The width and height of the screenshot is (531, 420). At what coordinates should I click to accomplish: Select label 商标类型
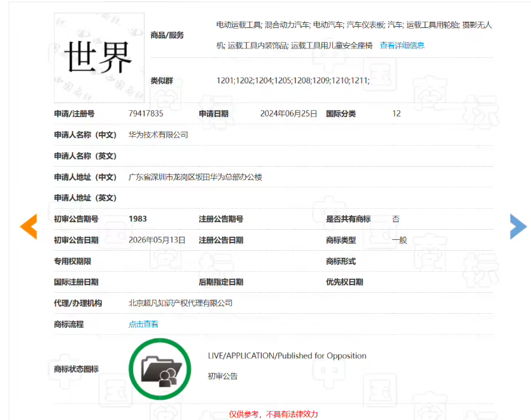pyautogui.click(x=341, y=240)
